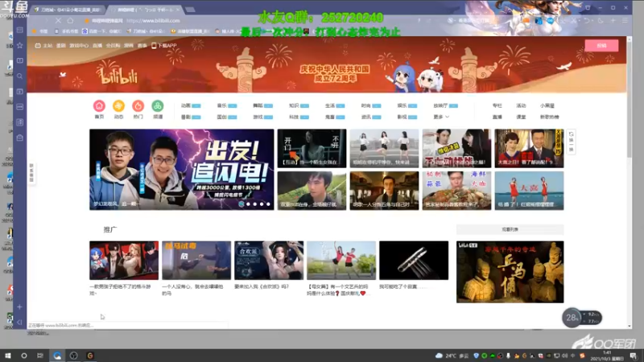Click the orange G icon on the taskbar

pos(90,356)
